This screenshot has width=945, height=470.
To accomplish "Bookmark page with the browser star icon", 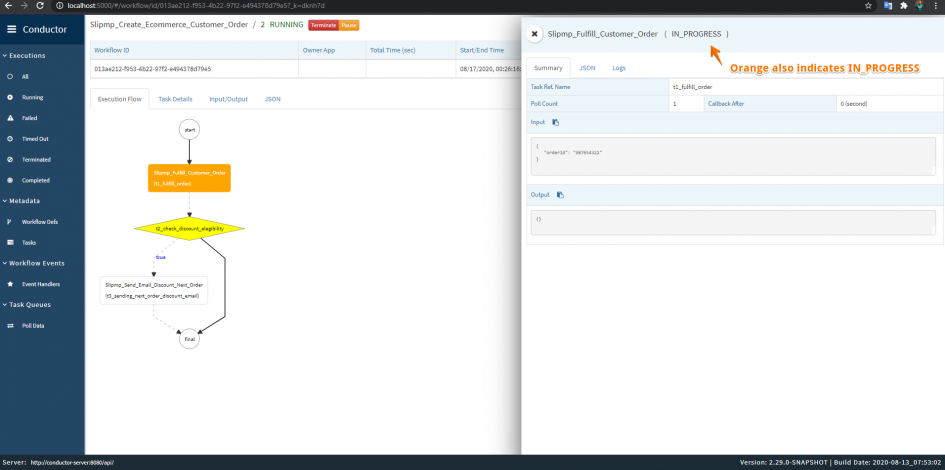I will tap(868, 5).
